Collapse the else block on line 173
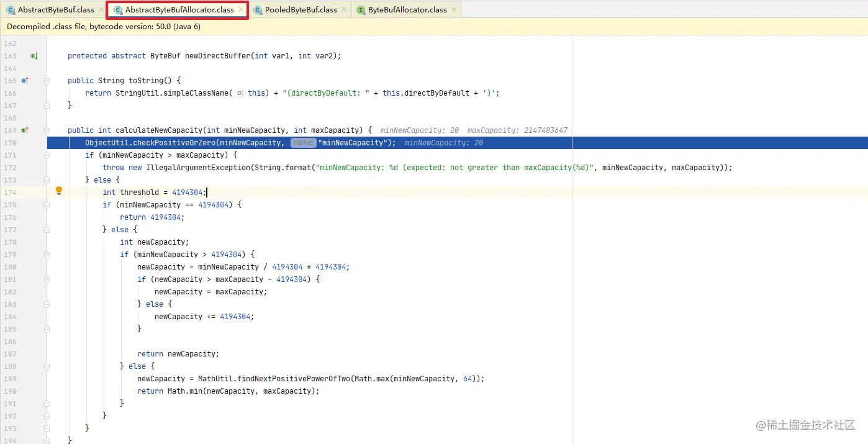The height and width of the screenshot is (444, 868). click(47, 180)
